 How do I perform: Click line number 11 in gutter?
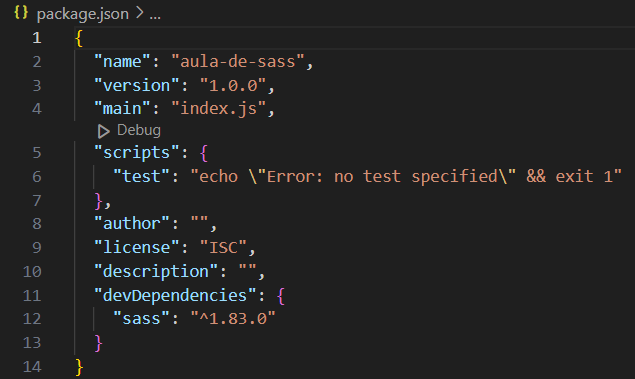pos(32,295)
